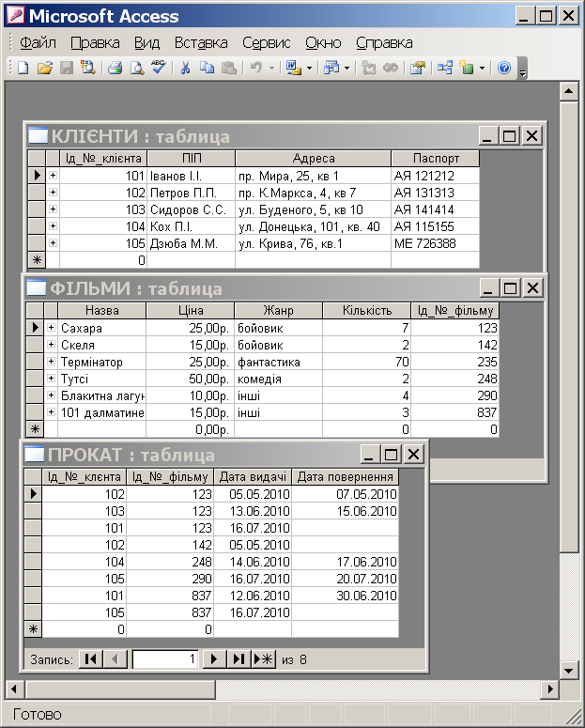
Task: Click the File Search toolbar icon
Action: tap(88, 69)
